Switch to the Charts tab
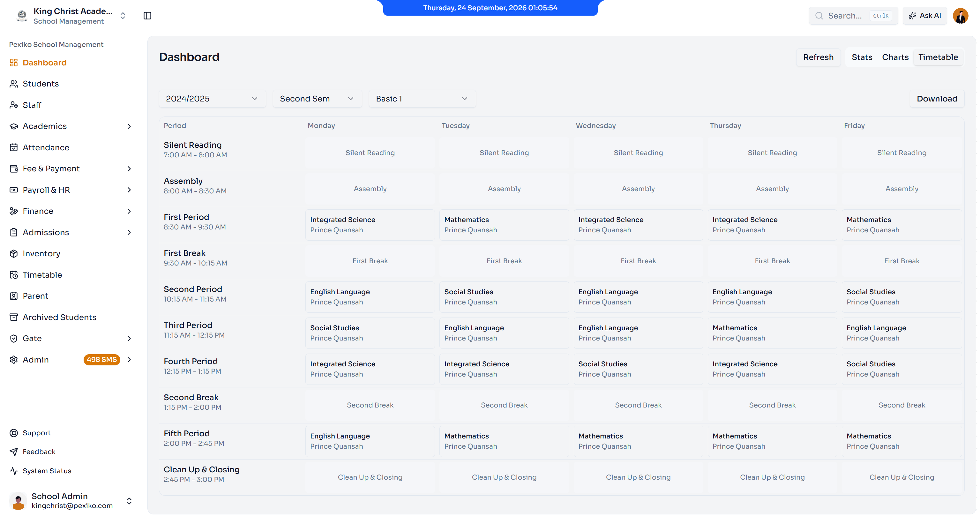The image size is (980, 516). point(895,57)
